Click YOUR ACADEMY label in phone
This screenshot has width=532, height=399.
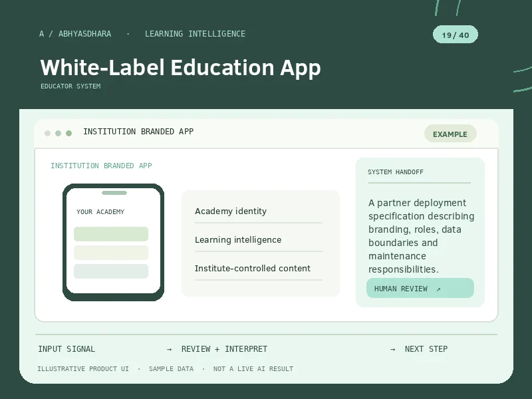[x=100, y=211]
